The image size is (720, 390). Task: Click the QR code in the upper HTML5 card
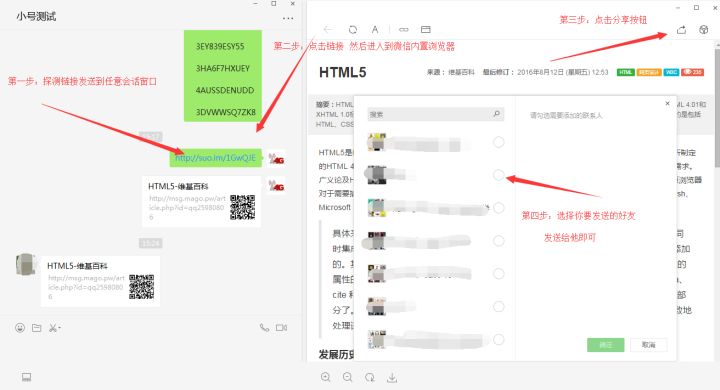[242, 207]
